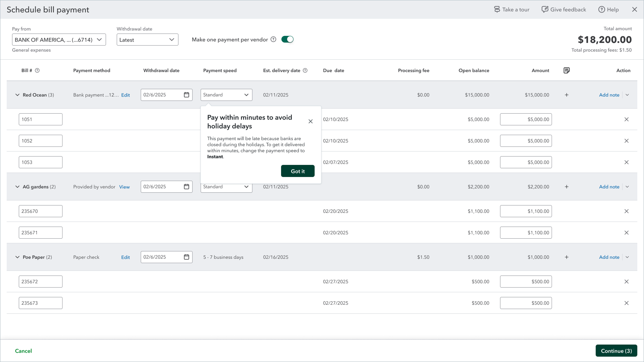This screenshot has height=362, width=644.
Task: Remove bill 235672 from payment
Action: tap(626, 282)
